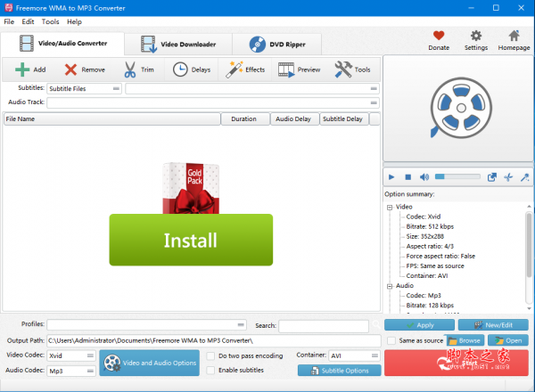The height and width of the screenshot is (392, 535).
Task: Remove the selected file with Remove
Action: pyautogui.click(x=85, y=69)
